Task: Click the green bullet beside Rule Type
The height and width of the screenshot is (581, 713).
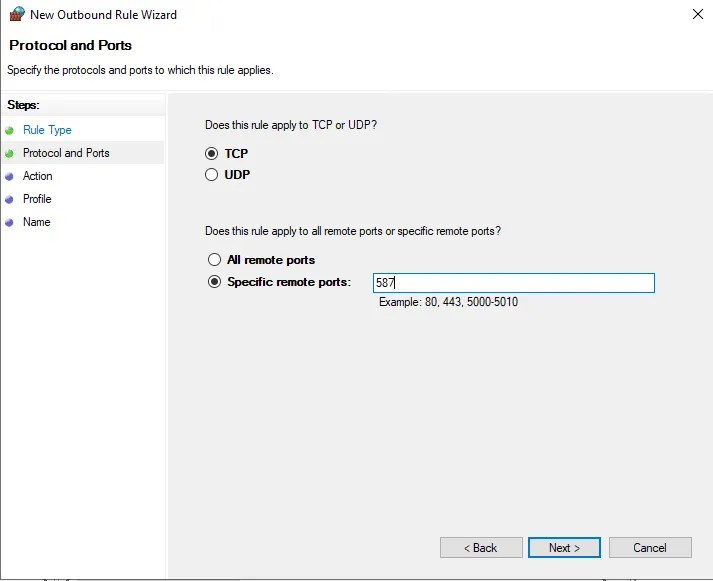Action: (10, 130)
